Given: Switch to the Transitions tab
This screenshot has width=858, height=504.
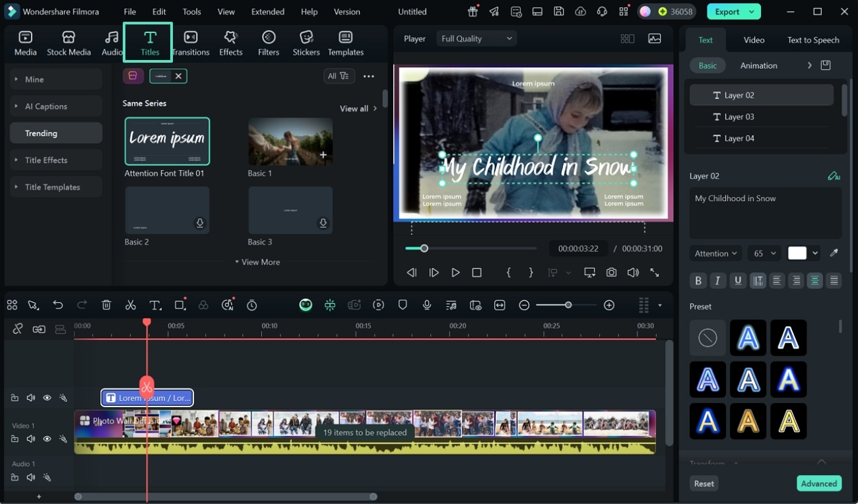Looking at the screenshot, I should [191, 44].
